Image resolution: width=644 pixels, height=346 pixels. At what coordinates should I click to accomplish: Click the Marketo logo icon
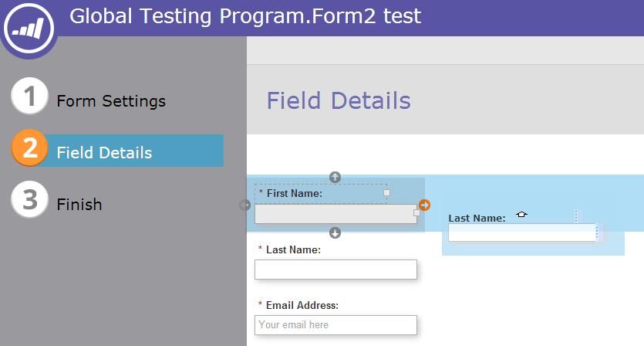pyautogui.click(x=29, y=29)
